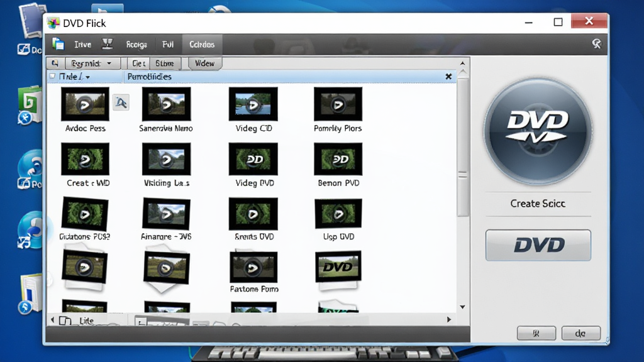This screenshot has width=644, height=362.
Task: Select the Usp DVD item
Action: tap(338, 214)
